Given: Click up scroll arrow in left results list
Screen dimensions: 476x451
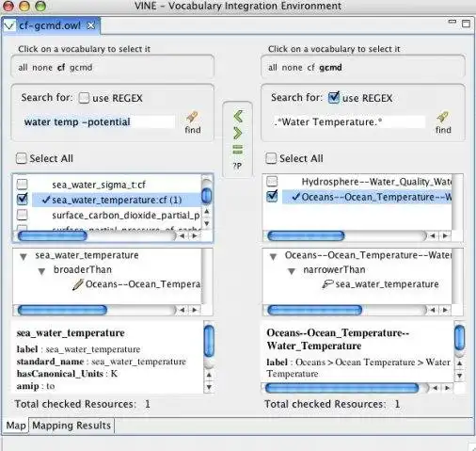Looking at the screenshot, I should pyautogui.click(x=207, y=212).
